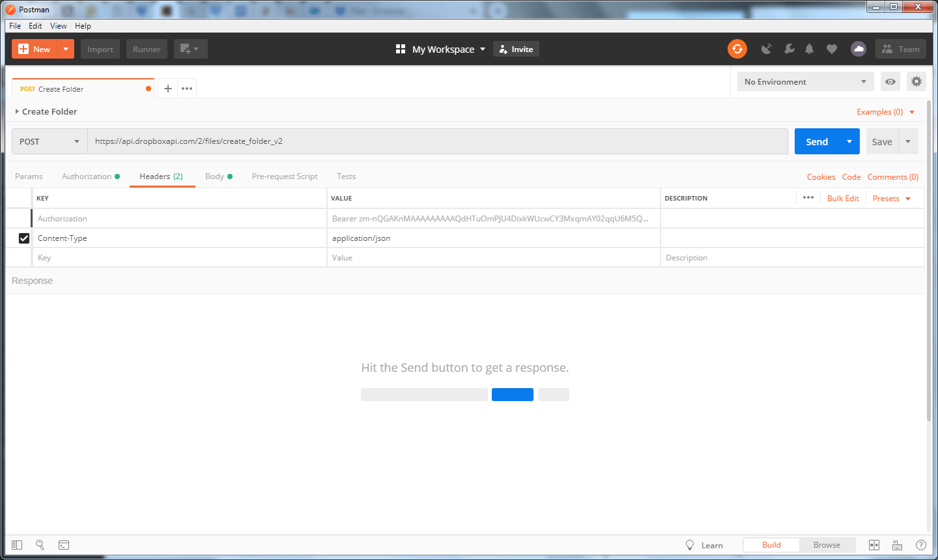Image resolution: width=938 pixels, height=560 pixels.
Task: Open the Help menu
Action: [83, 26]
